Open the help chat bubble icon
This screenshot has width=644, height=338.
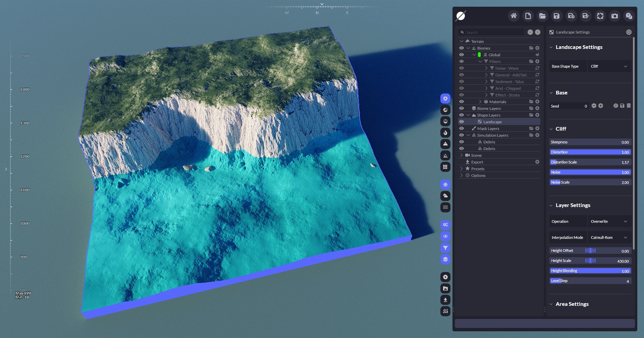pyautogui.click(x=629, y=16)
